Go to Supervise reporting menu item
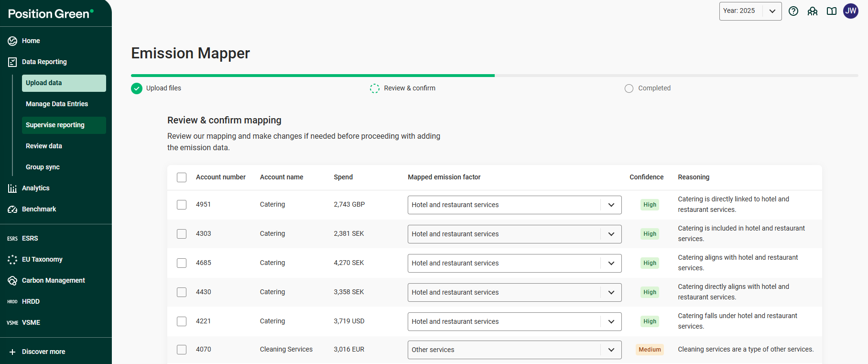 pos(55,125)
